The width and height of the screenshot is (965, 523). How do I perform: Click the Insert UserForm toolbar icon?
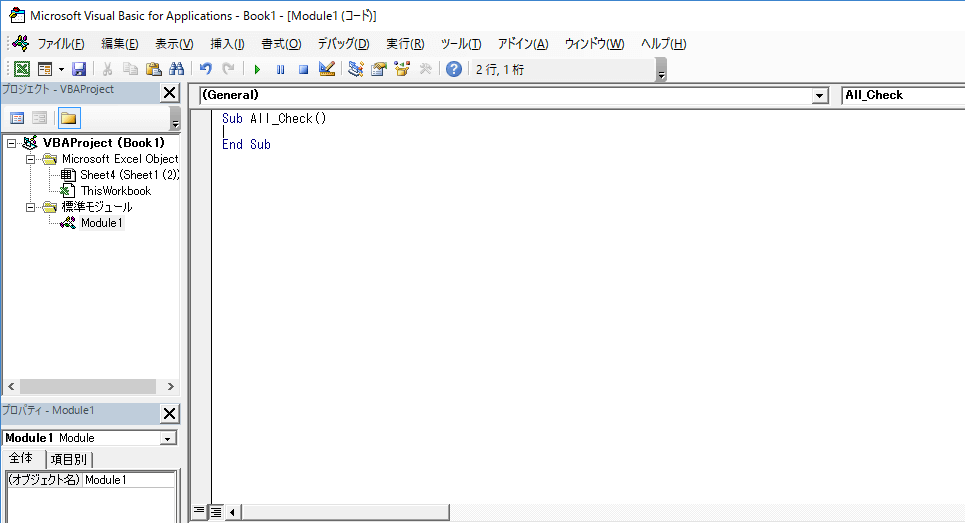pos(45,69)
